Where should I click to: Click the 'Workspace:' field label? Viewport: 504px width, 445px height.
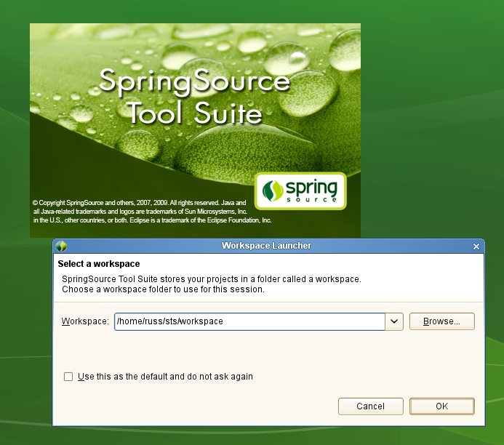(x=85, y=321)
